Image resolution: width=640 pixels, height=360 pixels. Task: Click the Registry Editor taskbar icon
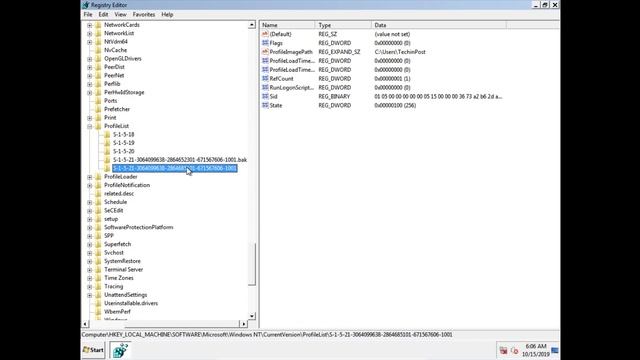[x=120, y=350]
